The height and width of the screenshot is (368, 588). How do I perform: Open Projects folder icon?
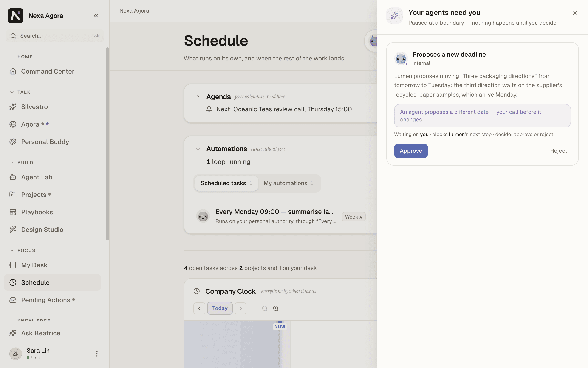click(13, 195)
